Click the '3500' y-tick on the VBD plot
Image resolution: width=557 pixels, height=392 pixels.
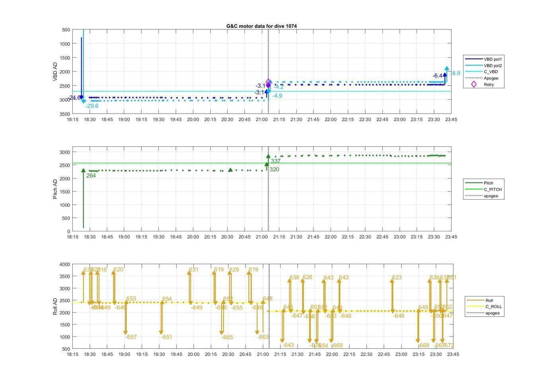coord(65,114)
